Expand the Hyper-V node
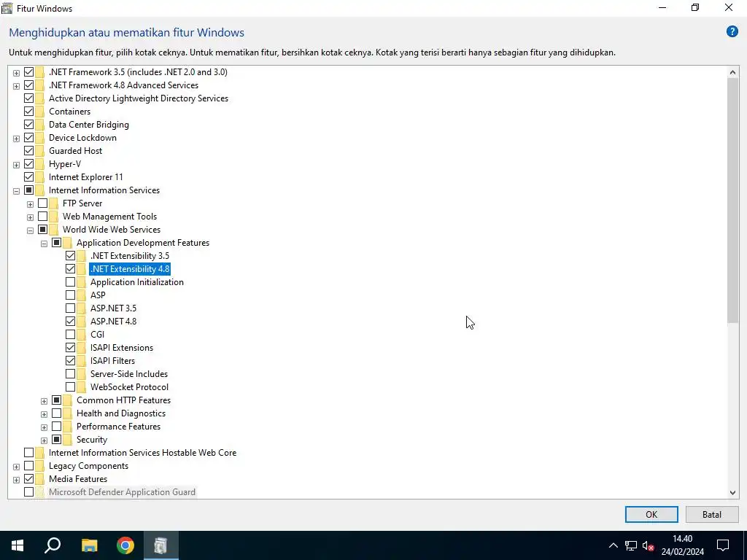747x560 pixels. (x=16, y=165)
